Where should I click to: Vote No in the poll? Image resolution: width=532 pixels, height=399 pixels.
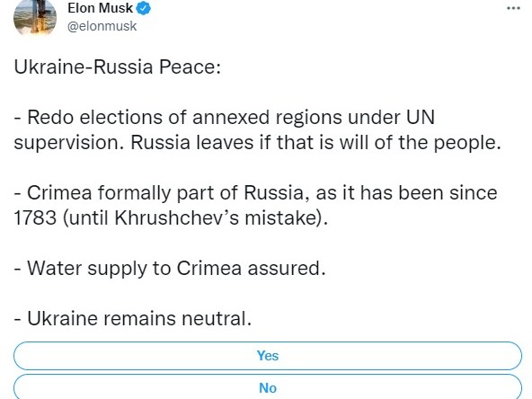[x=268, y=387]
